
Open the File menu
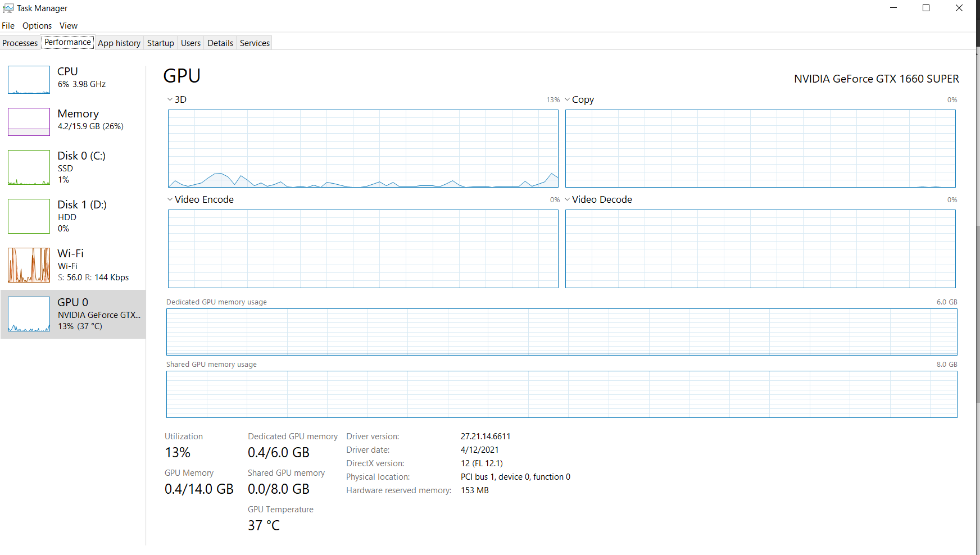pyautogui.click(x=8, y=26)
